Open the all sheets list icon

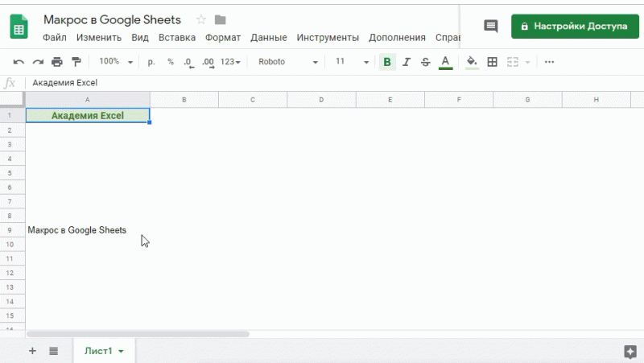point(53,351)
